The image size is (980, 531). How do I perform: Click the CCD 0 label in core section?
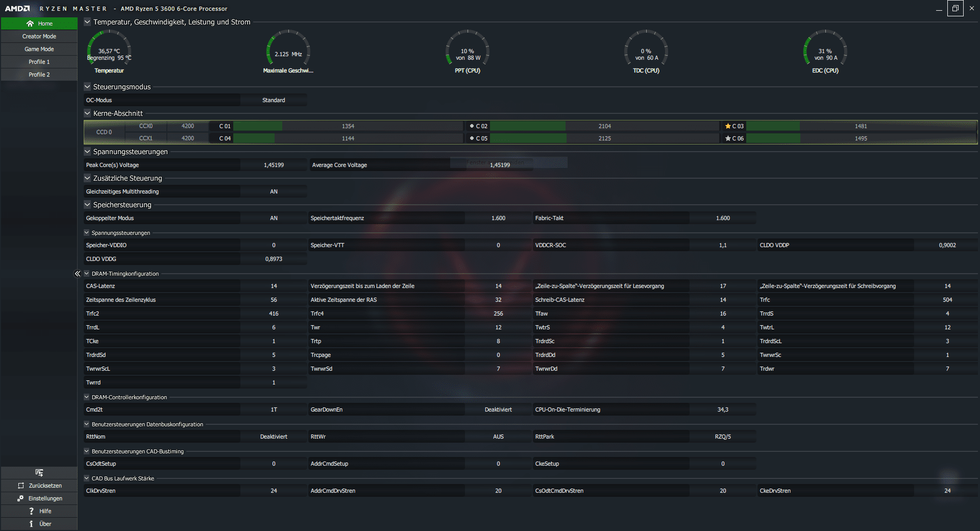coord(104,132)
